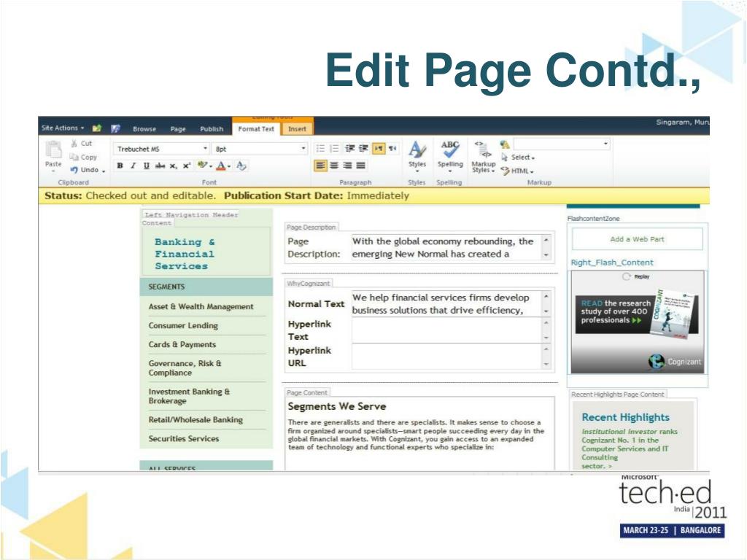Click the Cut scissors icon
This screenshot has height=560, width=747.
pos(74,144)
